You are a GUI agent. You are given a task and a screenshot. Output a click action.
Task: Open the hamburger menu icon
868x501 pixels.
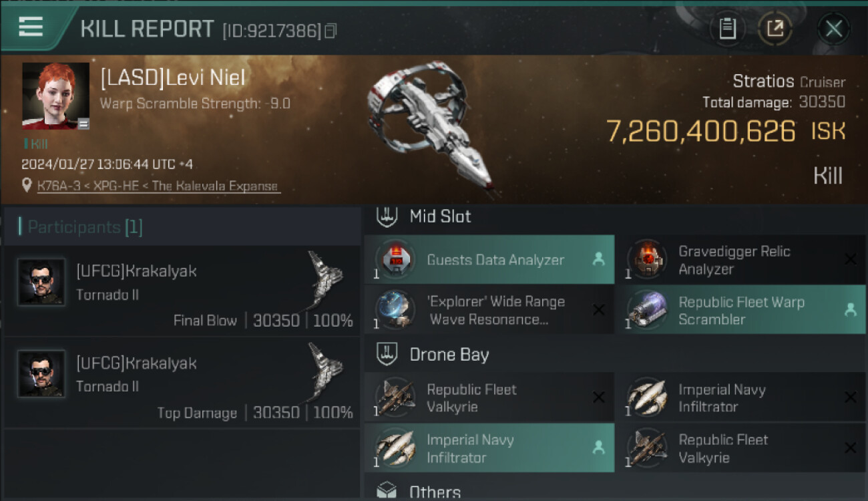pos(31,27)
